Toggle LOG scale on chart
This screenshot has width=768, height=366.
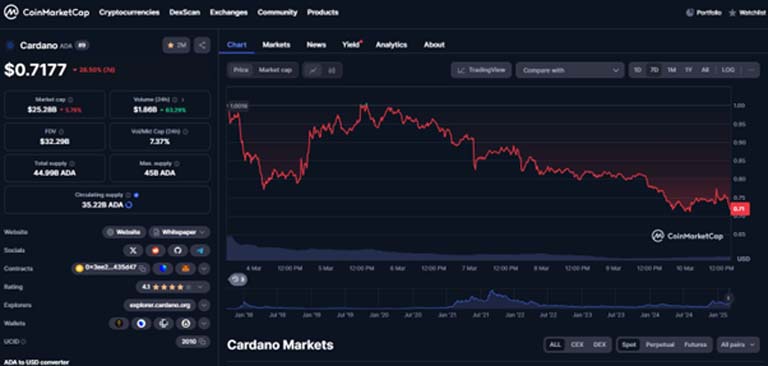pyautogui.click(x=728, y=70)
